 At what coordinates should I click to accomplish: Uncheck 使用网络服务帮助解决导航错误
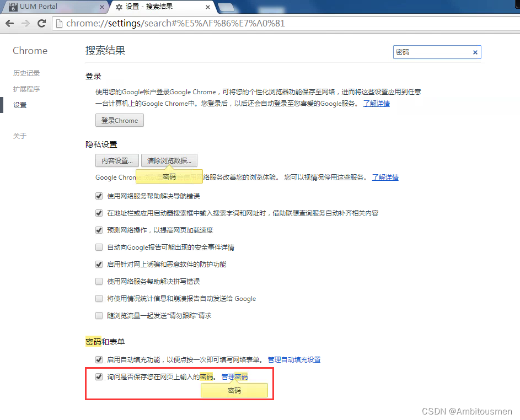pyautogui.click(x=99, y=196)
